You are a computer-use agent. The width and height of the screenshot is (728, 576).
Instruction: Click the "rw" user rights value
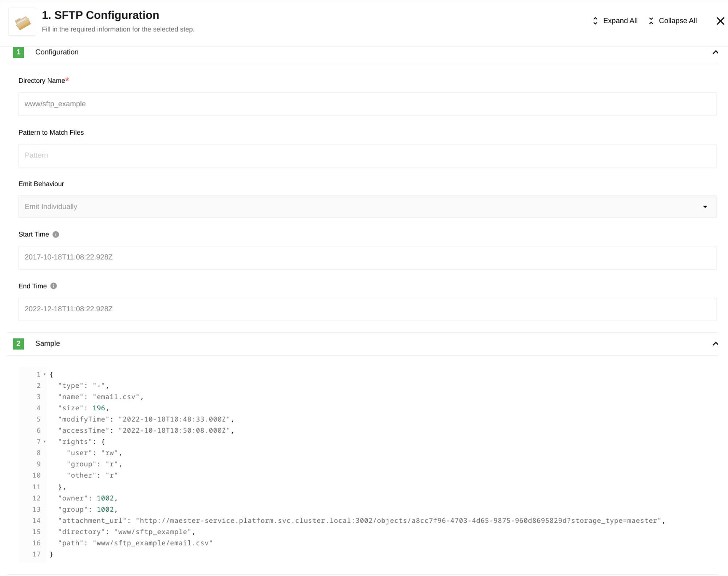coord(110,453)
